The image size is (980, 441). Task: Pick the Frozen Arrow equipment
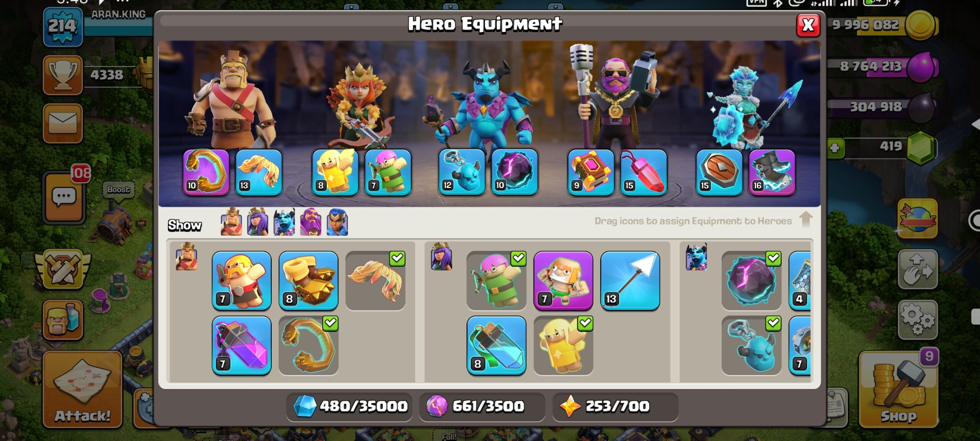click(630, 281)
